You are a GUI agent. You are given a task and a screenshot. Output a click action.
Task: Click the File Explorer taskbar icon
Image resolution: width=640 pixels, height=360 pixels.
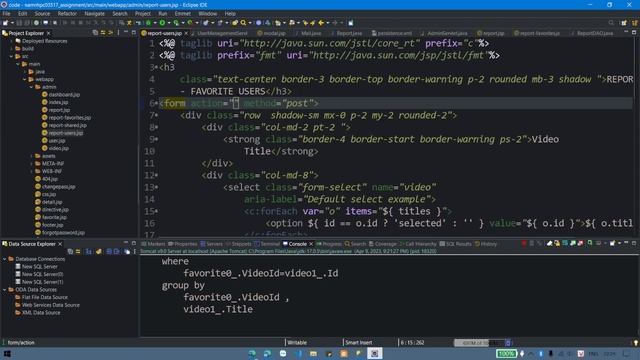313,353
